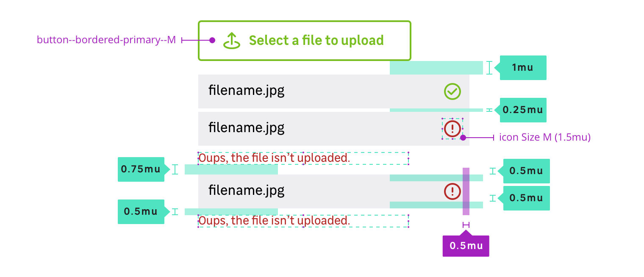The image size is (644, 277).
Task: Click the error icon on bottom filename.jpg row
Action: 452,191
